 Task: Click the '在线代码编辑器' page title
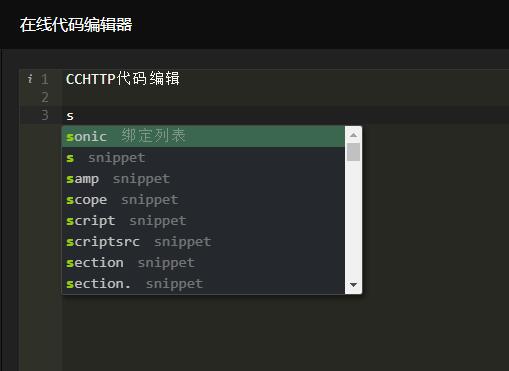(x=76, y=25)
